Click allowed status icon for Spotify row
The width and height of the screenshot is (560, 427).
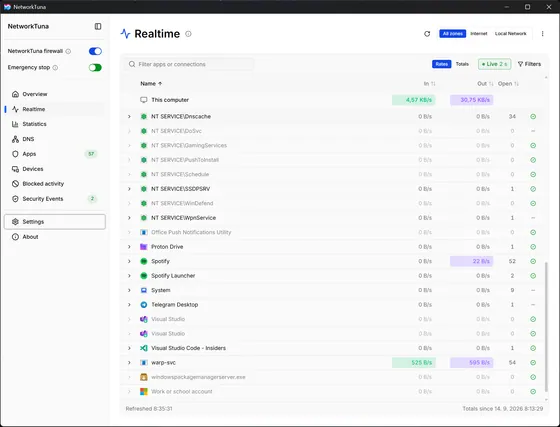(x=533, y=261)
